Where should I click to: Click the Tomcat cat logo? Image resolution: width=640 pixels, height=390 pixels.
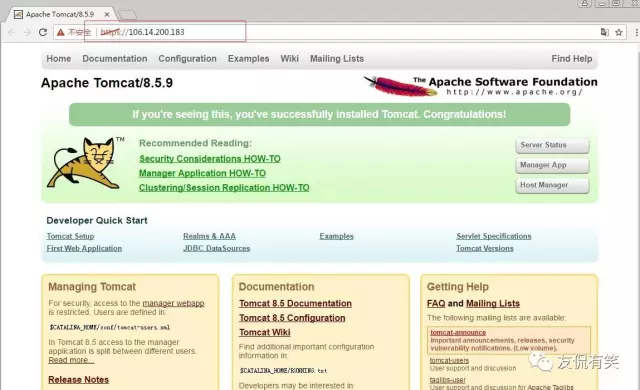[85, 163]
